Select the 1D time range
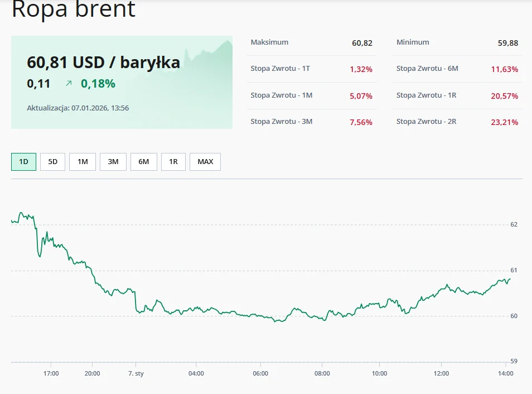The width and height of the screenshot is (532, 394). pos(22,161)
